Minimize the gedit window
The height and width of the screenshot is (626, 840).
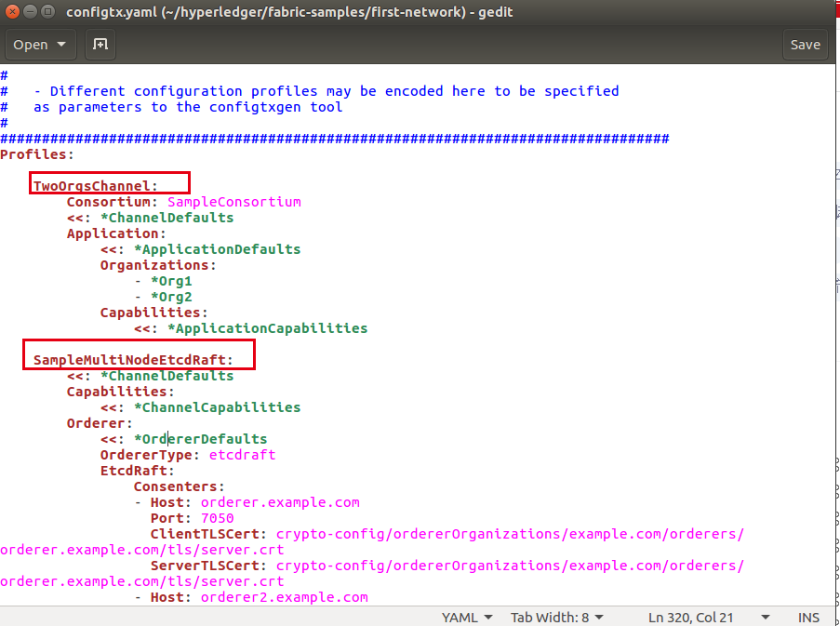click(x=30, y=11)
